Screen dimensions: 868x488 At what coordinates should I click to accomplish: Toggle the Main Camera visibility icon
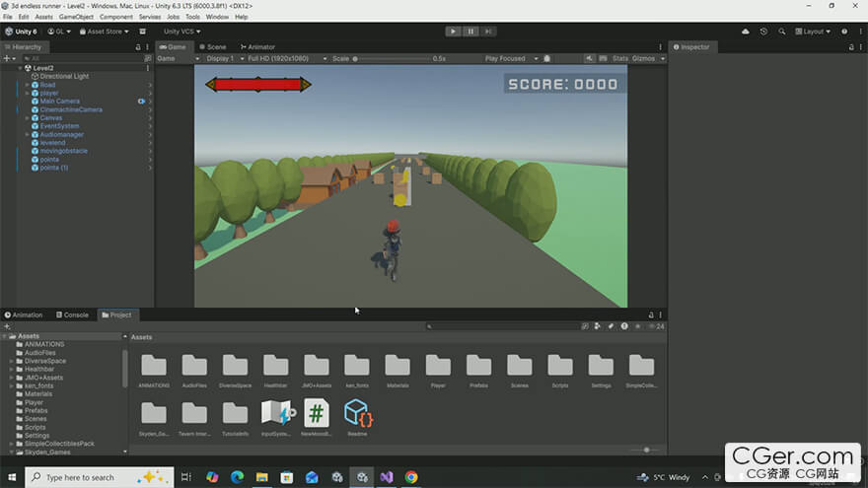141,102
